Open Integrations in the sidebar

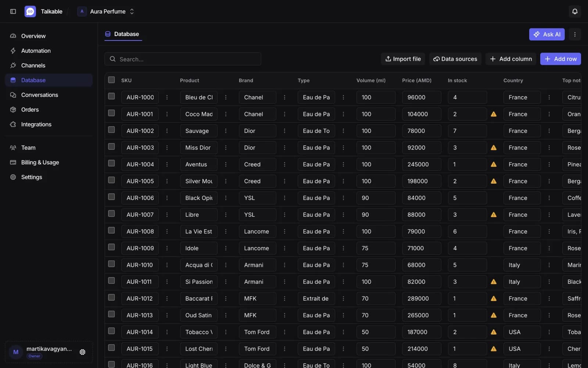[x=49, y=124]
